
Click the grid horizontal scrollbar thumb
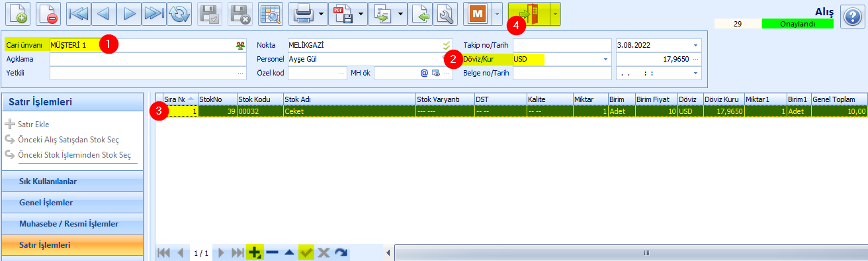[646, 252]
